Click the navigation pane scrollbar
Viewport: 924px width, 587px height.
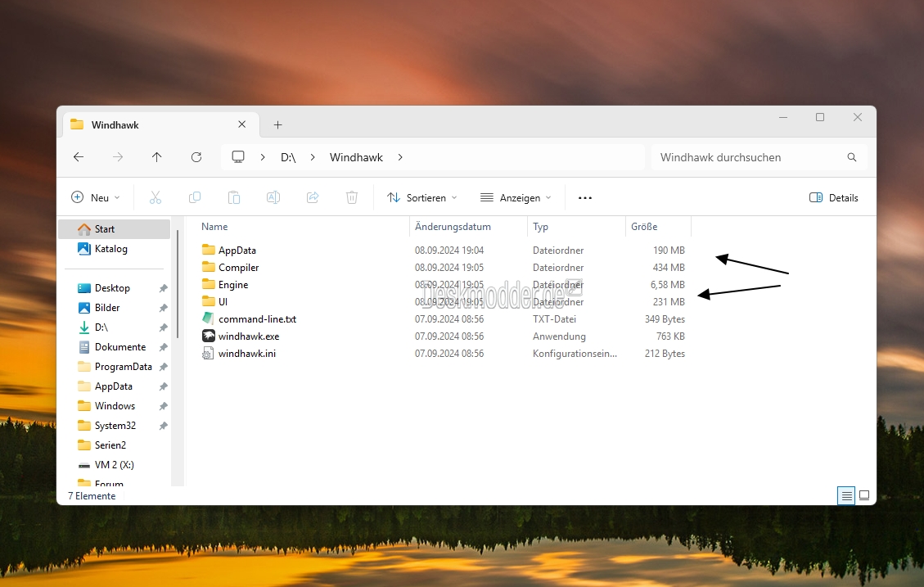pyautogui.click(x=178, y=285)
